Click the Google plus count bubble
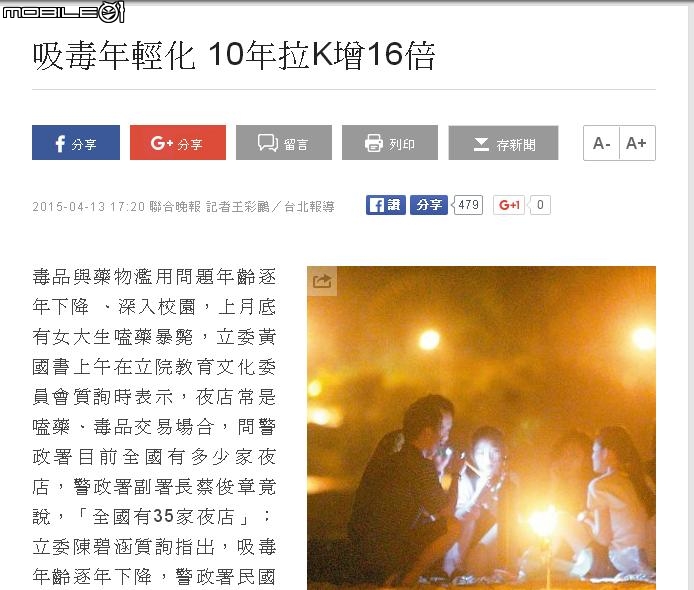694x590 pixels. click(540, 205)
